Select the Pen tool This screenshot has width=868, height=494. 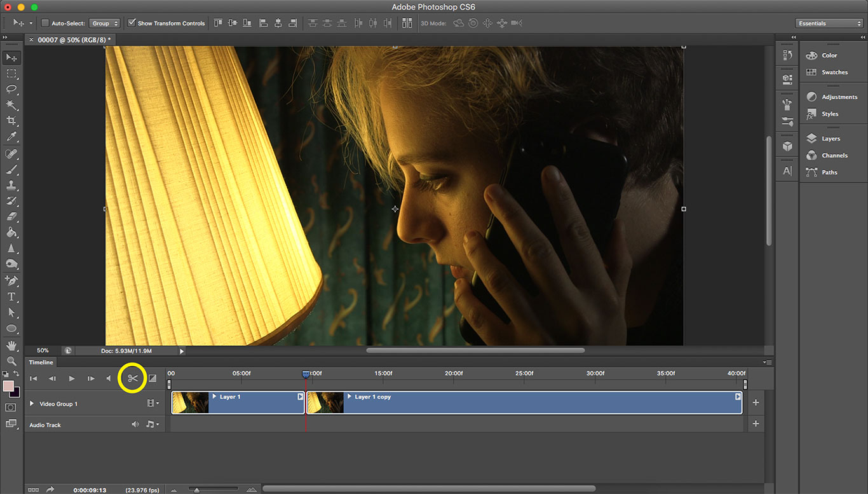(11, 281)
